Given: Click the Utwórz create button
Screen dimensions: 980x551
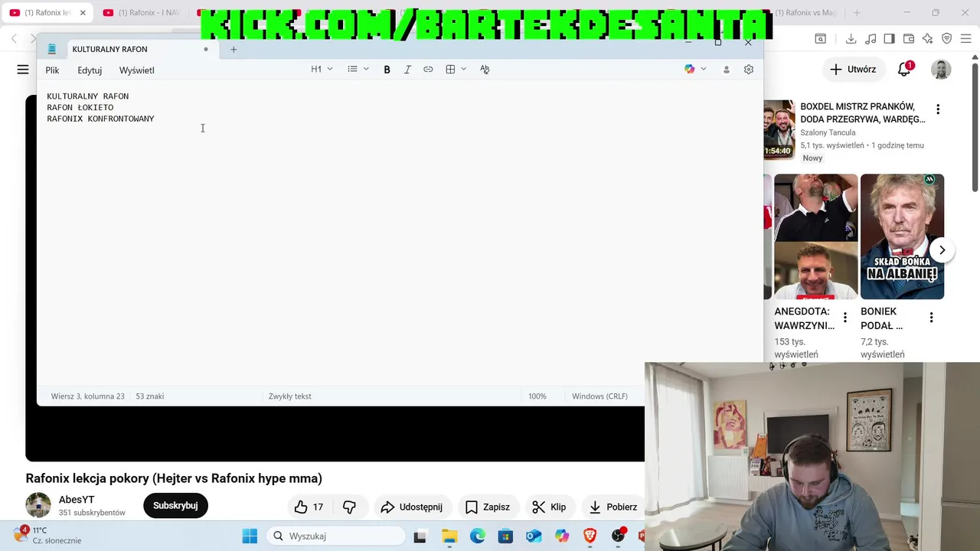Looking at the screenshot, I should [853, 70].
